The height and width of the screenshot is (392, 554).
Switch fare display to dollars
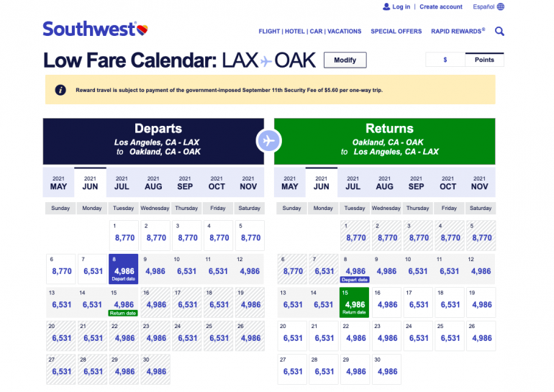445,60
